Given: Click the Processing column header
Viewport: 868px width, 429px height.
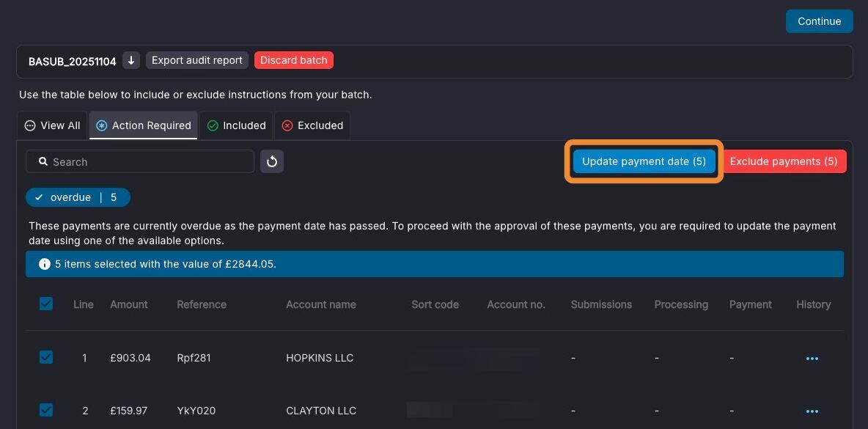Looking at the screenshot, I should point(681,304).
